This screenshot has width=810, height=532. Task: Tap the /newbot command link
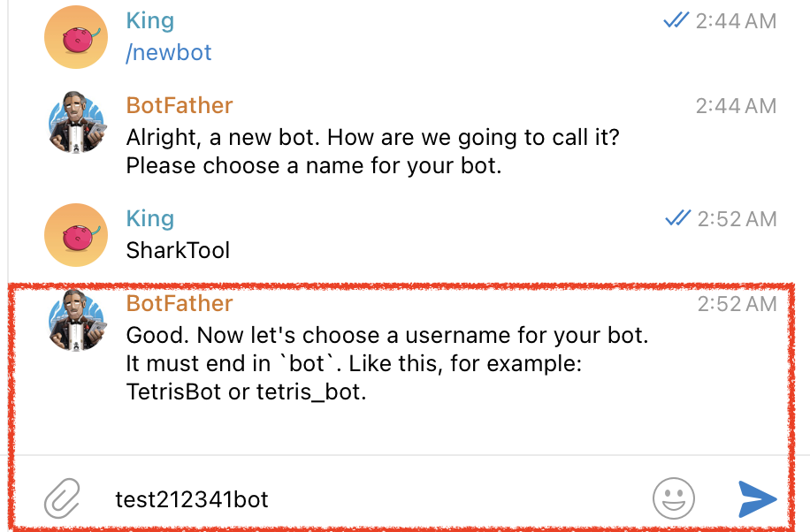click(x=169, y=52)
